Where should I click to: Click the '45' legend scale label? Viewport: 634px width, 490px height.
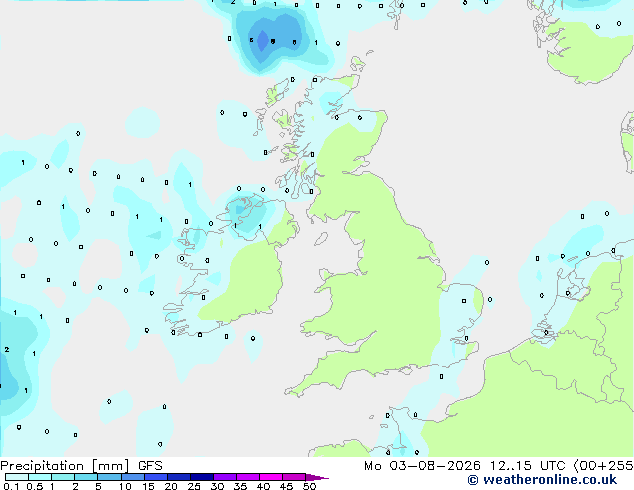[x=286, y=486]
